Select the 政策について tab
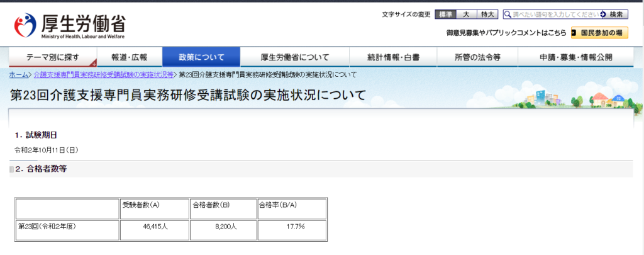 pos(201,57)
